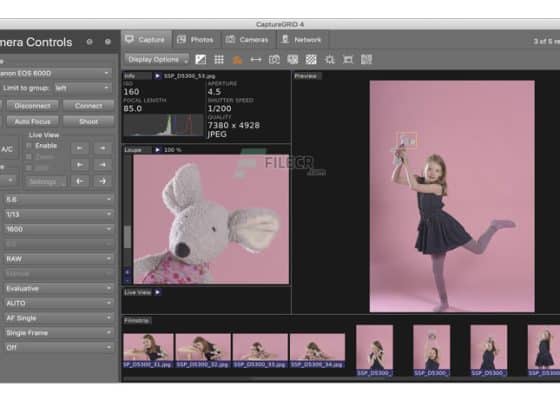Image resolution: width=560 pixels, height=420 pixels.
Task: Open the shutter speed 1/13 dropdown
Action: 59,214
